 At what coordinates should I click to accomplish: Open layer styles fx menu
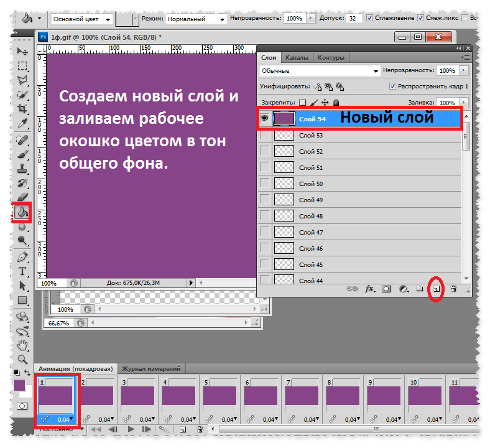[x=370, y=289]
